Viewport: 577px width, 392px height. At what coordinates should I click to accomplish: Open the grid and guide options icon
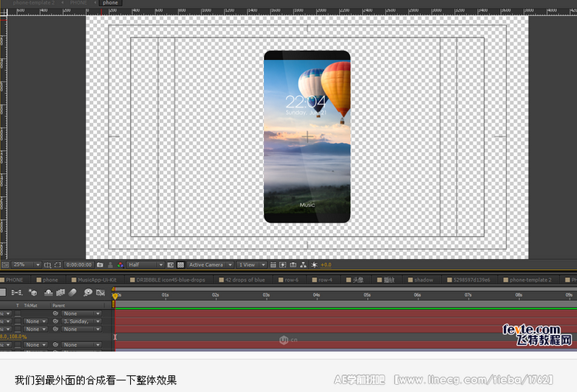[x=48, y=264]
